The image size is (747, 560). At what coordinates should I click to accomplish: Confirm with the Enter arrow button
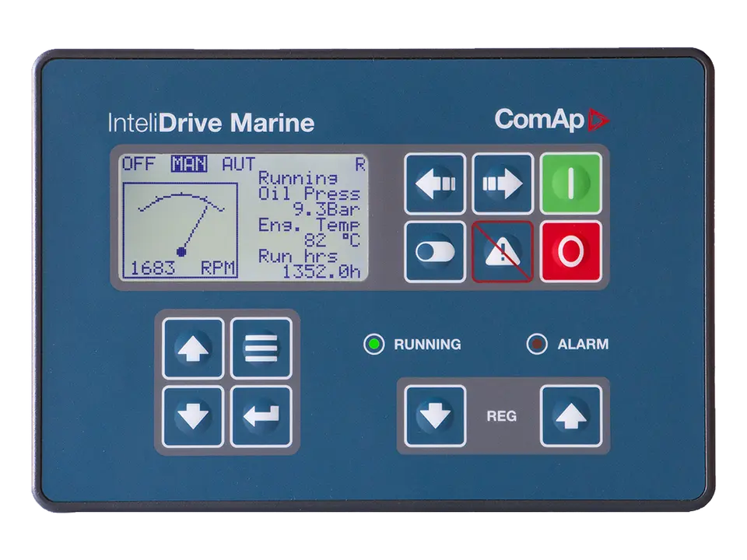261,417
